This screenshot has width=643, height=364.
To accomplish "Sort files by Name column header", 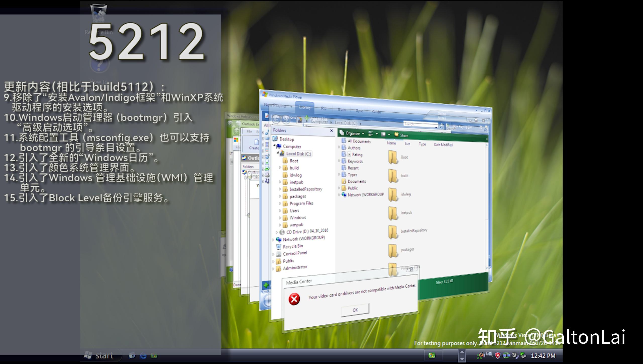I will 391,143.
